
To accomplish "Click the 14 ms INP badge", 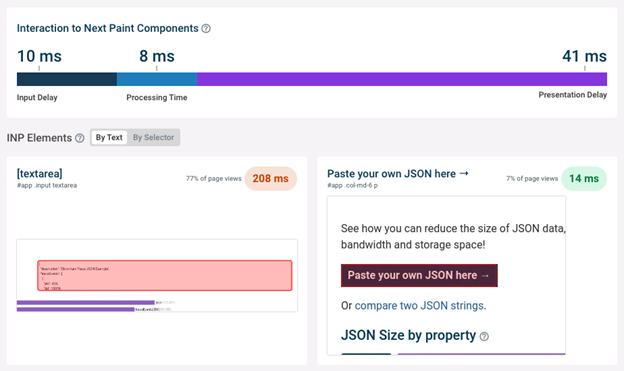I will coord(584,178).
